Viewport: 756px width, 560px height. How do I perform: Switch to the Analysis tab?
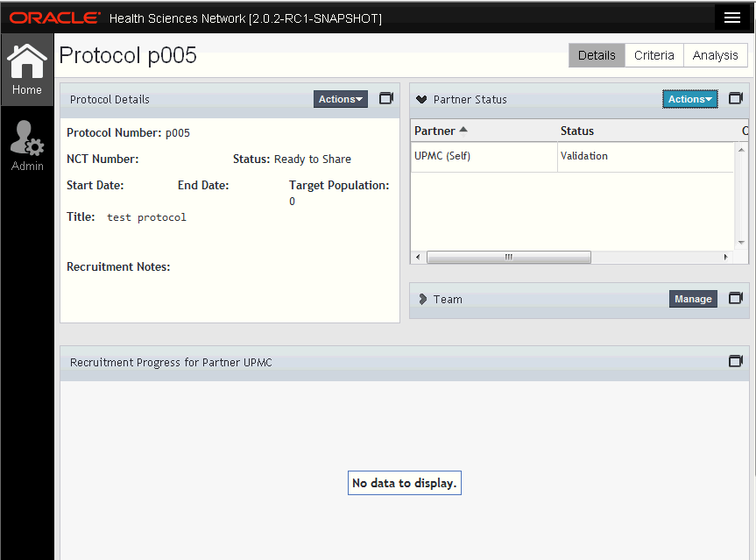pos(716,55)
